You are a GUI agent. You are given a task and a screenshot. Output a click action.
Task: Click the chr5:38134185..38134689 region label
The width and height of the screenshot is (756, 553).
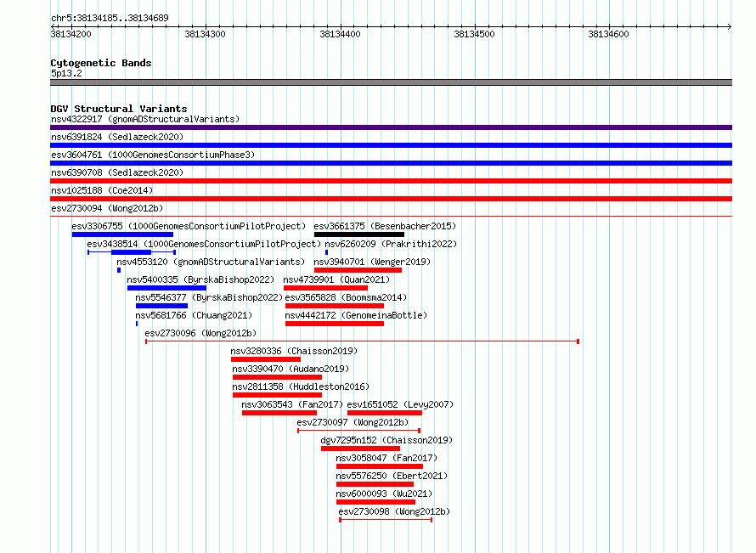pos(110,18)
